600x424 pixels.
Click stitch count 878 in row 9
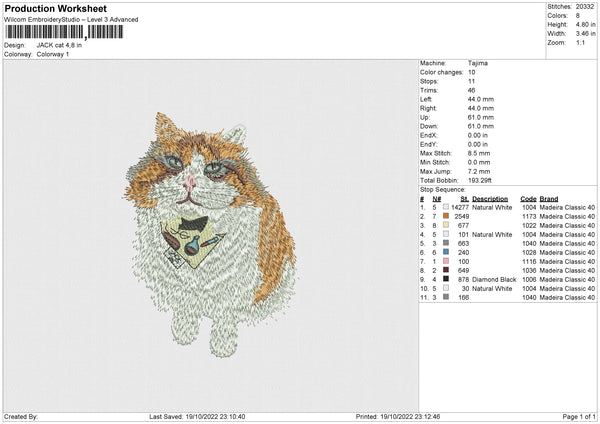[463, 279]
